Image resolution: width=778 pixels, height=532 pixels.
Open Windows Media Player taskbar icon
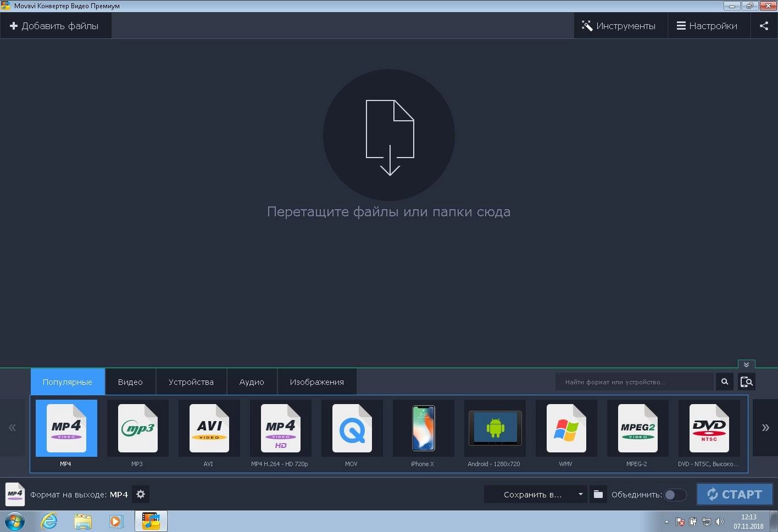pyautogui.click(x=116, y=521)
